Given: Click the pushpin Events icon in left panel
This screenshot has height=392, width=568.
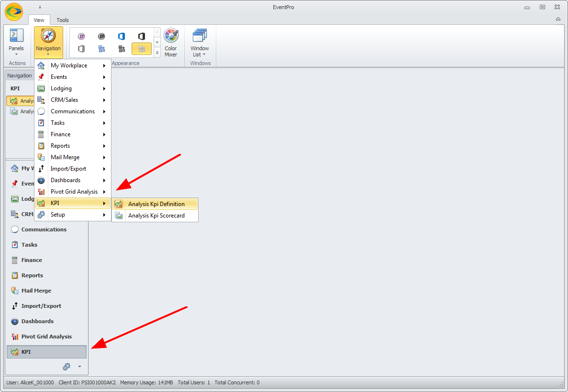Looking at the screenshot, I should point(14,184).
